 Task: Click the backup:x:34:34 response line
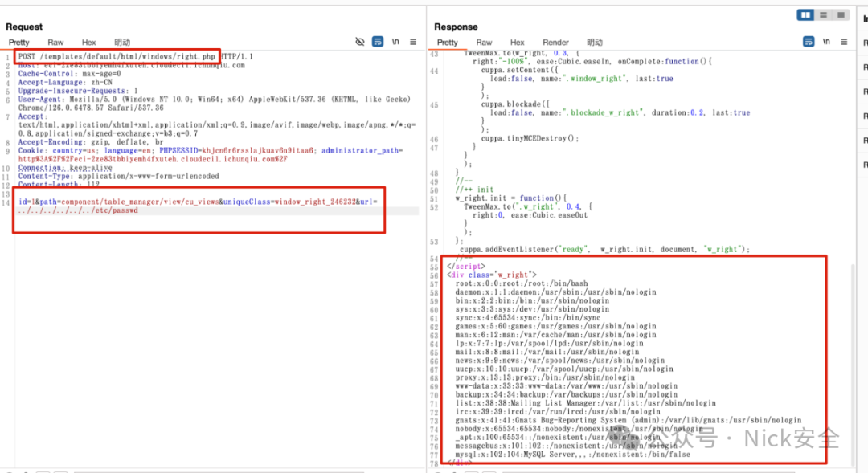point(567,395)
